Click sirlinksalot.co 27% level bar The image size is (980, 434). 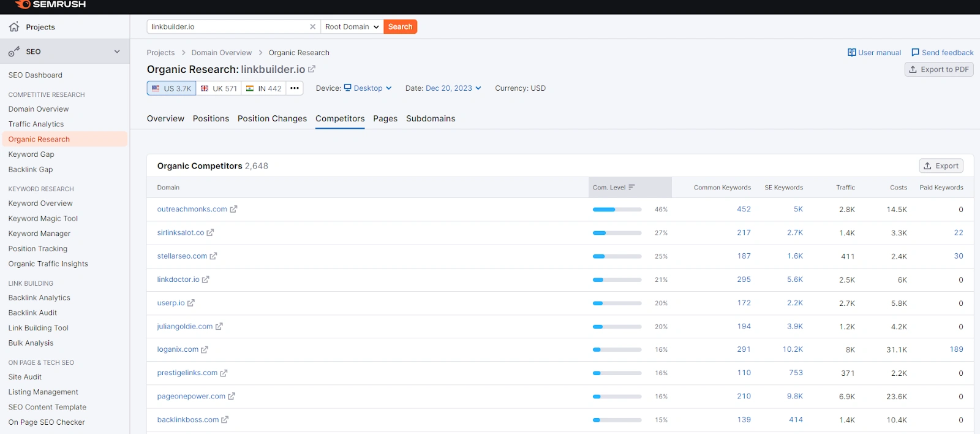[617, 233]
